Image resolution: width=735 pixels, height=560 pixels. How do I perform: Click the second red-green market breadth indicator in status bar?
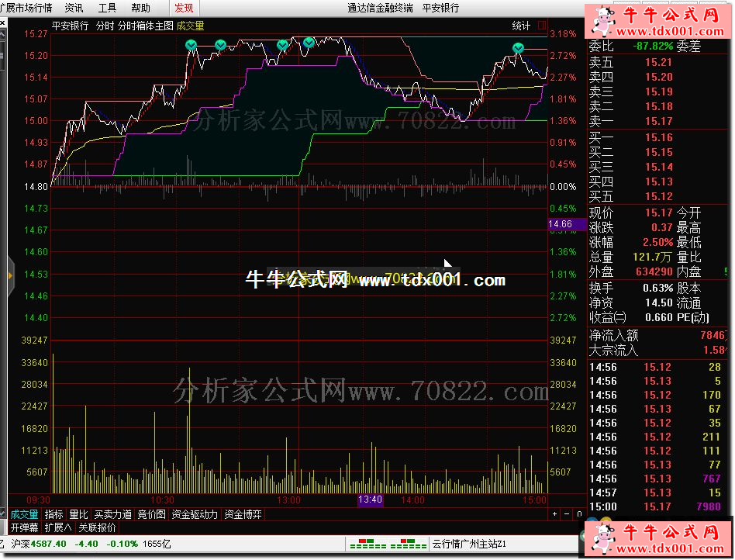pyautogui.click(x=409, y=544)
